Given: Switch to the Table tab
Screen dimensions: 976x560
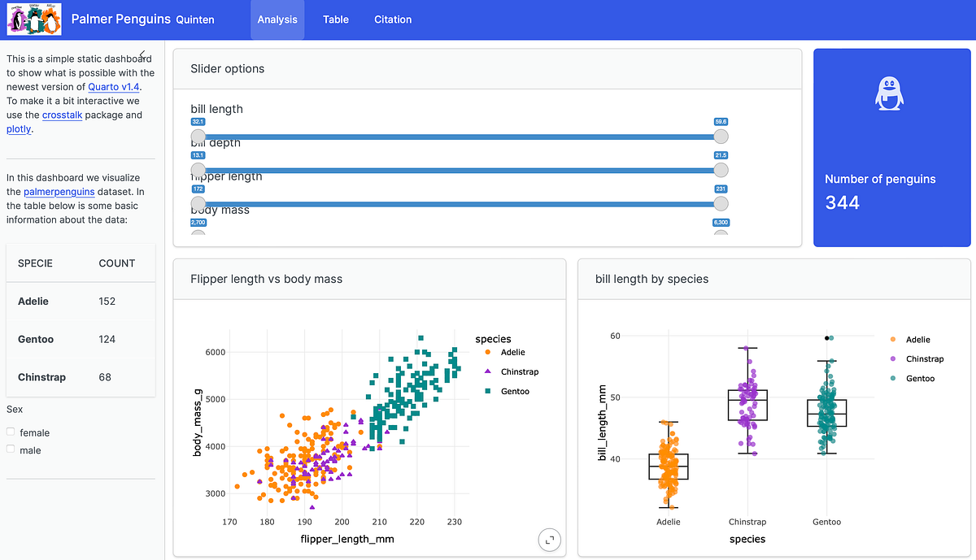Looking at the screenshot, I should pyautogui.click(x=335, y=20).
